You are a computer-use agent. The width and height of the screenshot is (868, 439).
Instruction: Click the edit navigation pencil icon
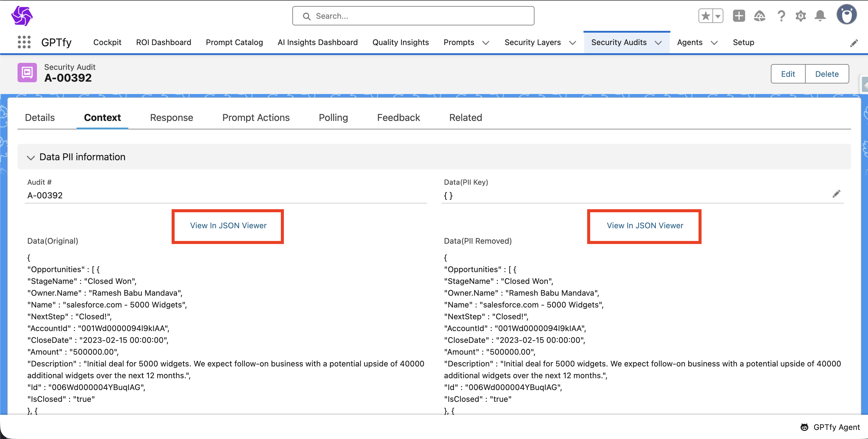[x=854, y=43]
